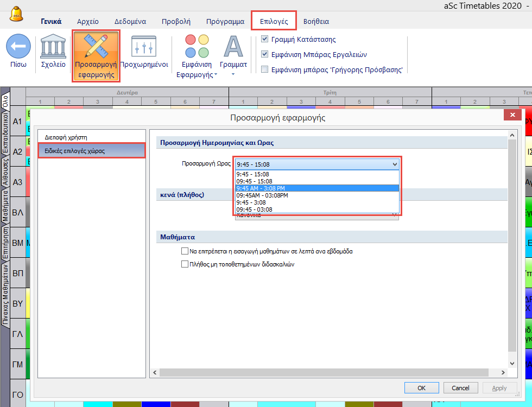Check Πλήθος μη τοποθετημένων διδασκαλιών option
This screenshot has height=407, width=532.
(x=185, y=264)
